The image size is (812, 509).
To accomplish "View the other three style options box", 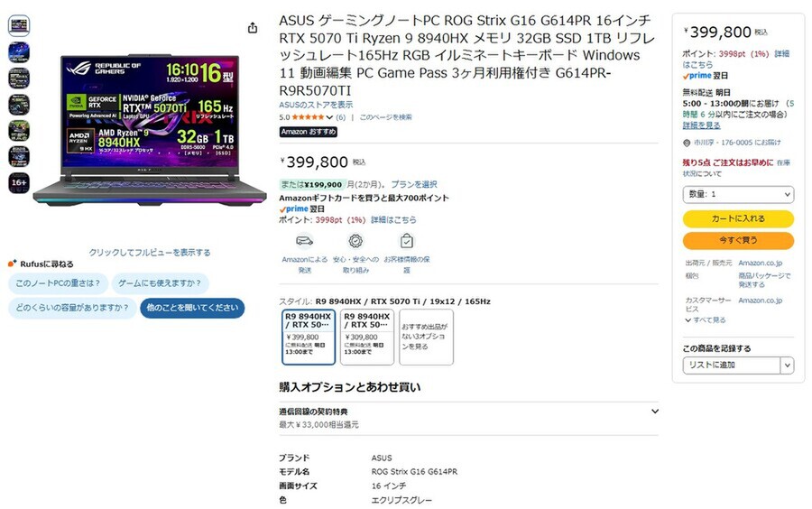I will pos(426,338).
